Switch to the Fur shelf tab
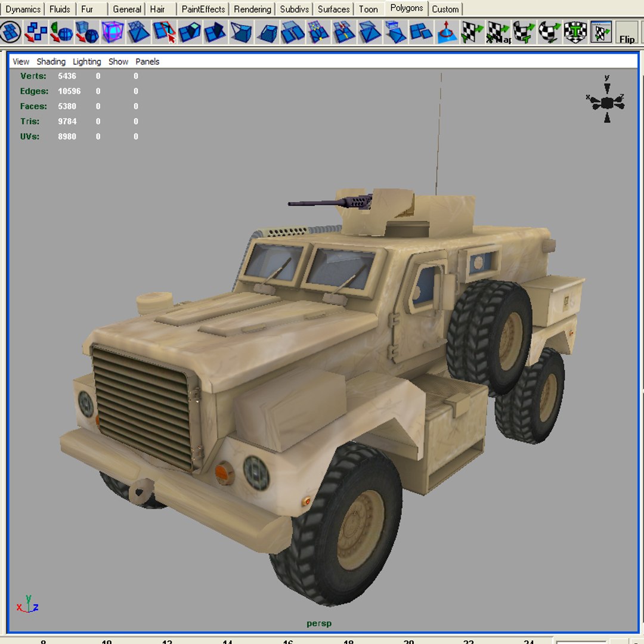The image size is (644, 644). (87, 9)
